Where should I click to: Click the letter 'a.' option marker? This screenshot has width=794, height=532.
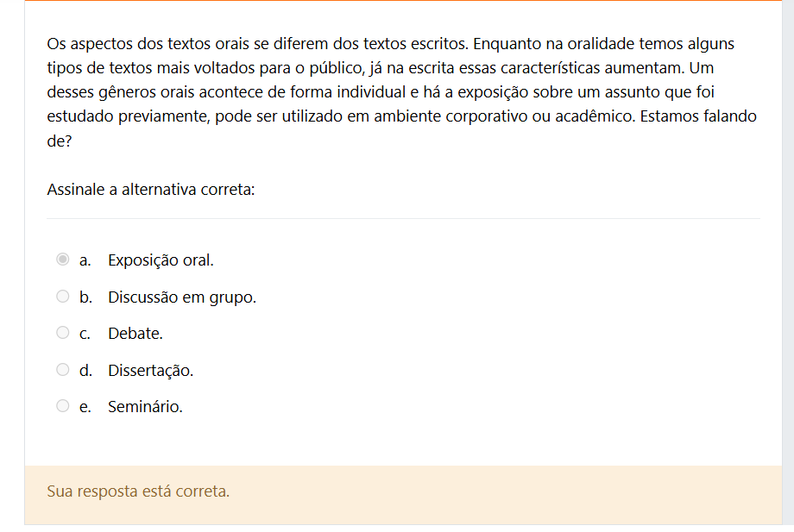point(85,260)
